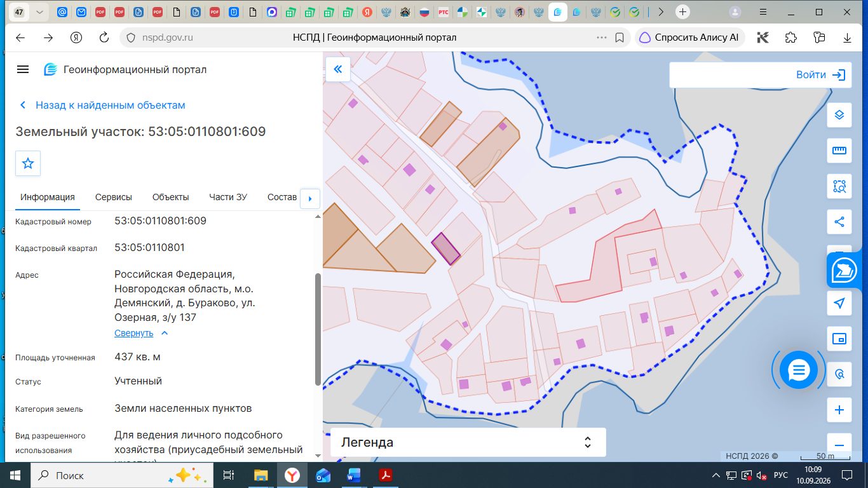The height and width of the screenshot is (488, 868).
Task: Open the hamburger menu of the portal
Action: pos(23,69)
